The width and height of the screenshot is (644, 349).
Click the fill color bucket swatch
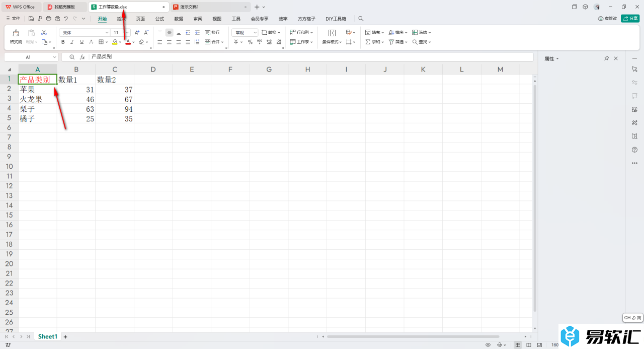coord(115,42)
